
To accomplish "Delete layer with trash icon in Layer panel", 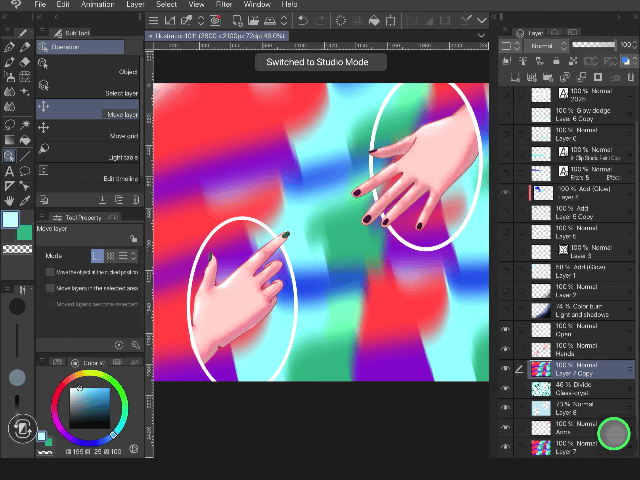I will [x=631, y=77].
